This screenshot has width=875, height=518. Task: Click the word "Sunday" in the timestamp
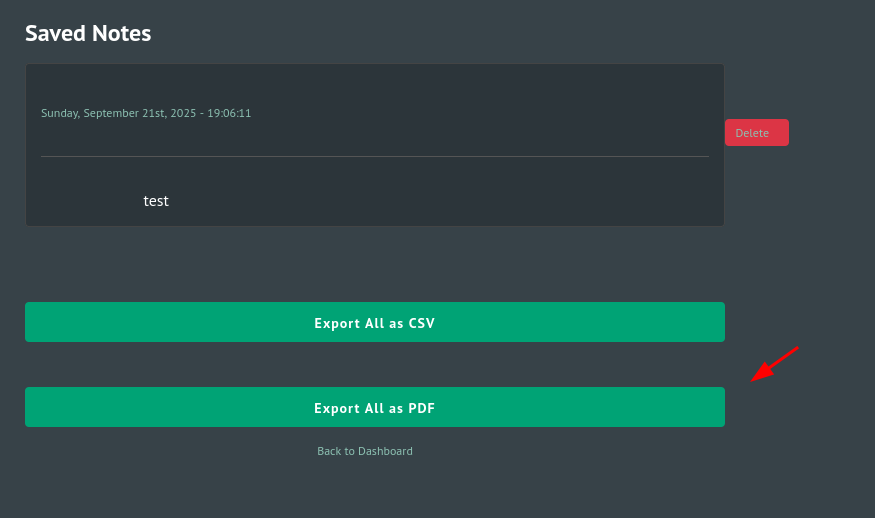point(59,113)
